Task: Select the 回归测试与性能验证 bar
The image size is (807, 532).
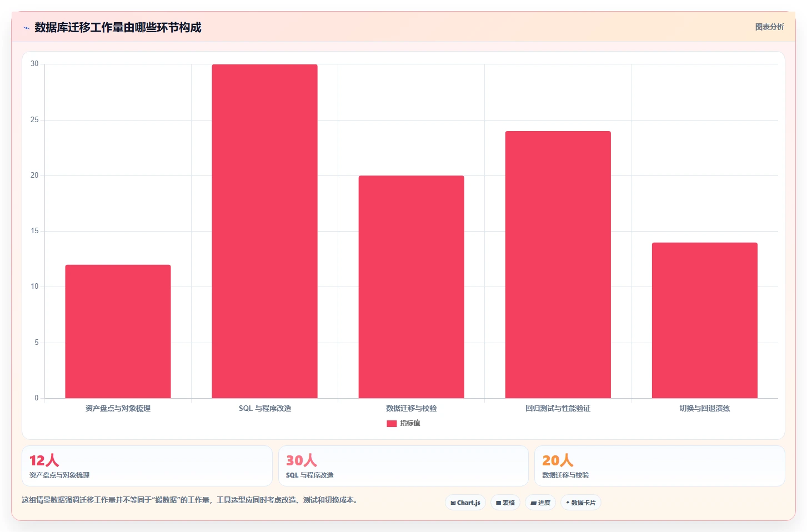Action: coord(558,264)
